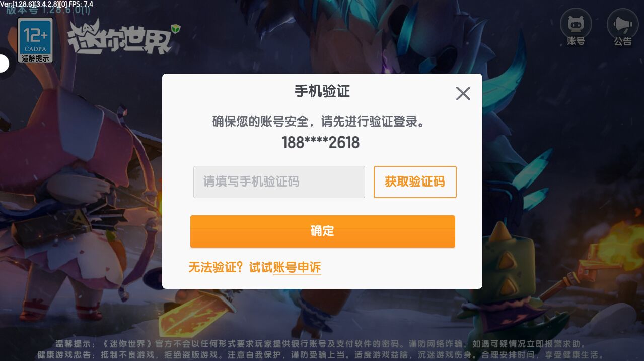Open the 账号 account icon
The width and height of the screenshot is (644, 361).
click(576, 28)
